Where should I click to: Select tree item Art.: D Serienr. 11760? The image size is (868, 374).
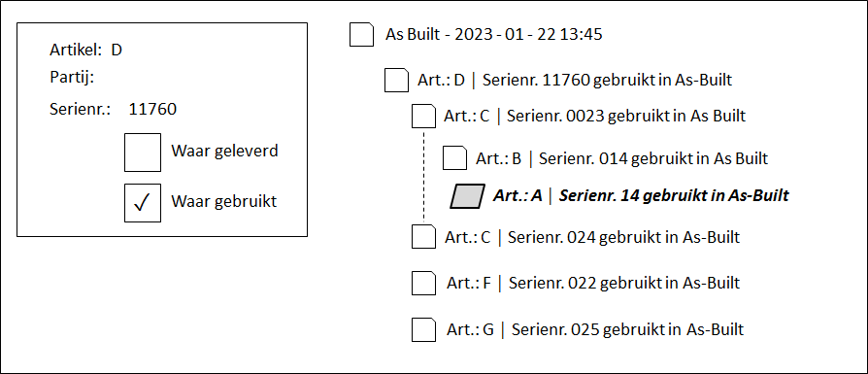[575, 80]
